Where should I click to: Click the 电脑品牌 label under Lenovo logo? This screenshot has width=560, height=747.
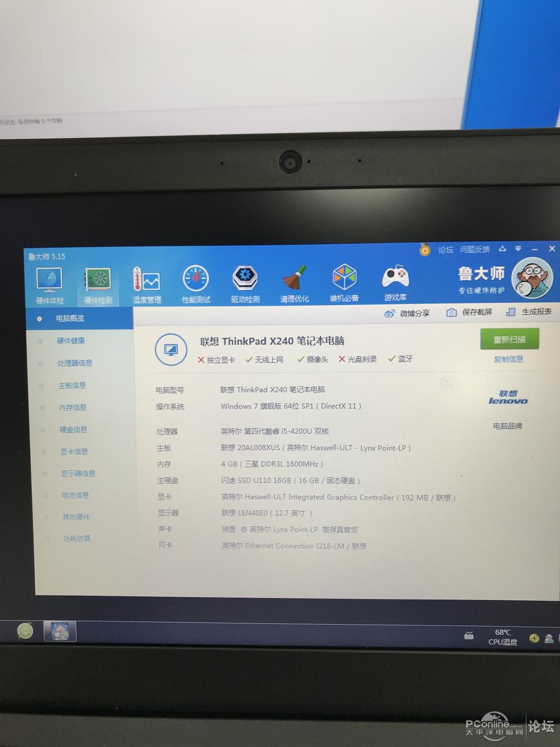click(x=507, y=426)
